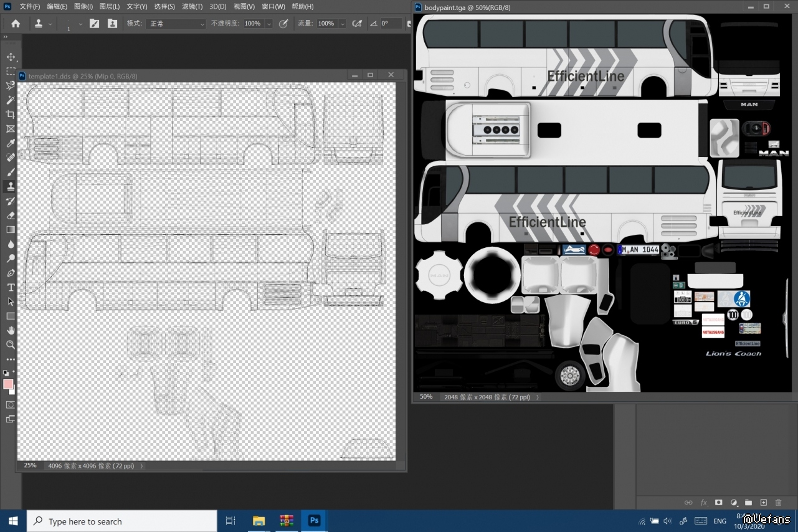This screenshot has height=532, width=798.
Task: Expand the 流量 flow dropdown arrow
Action: pos(342,24)
